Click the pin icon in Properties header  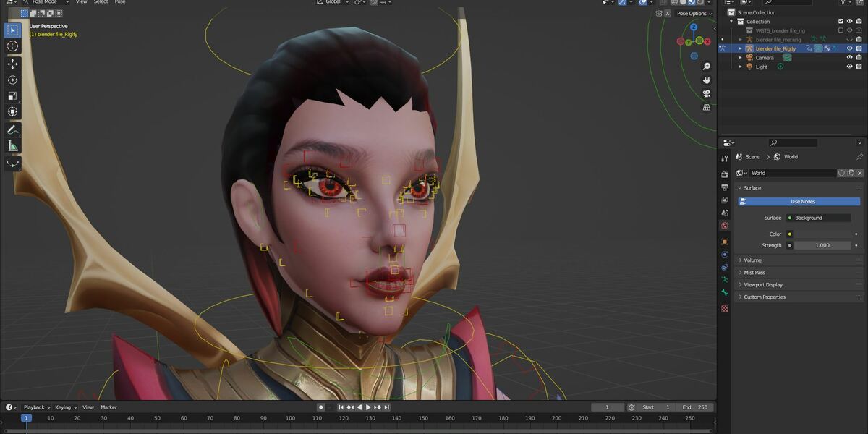point(859,156)
